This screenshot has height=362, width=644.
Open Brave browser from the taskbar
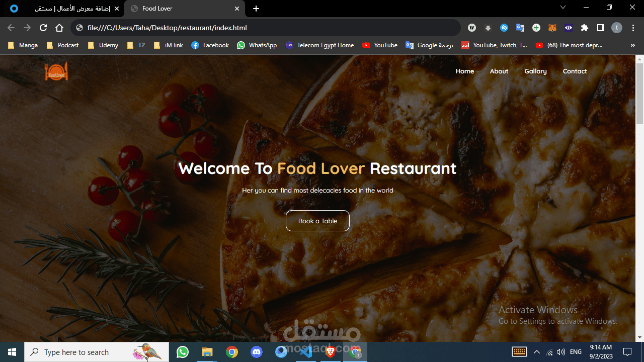331,352
